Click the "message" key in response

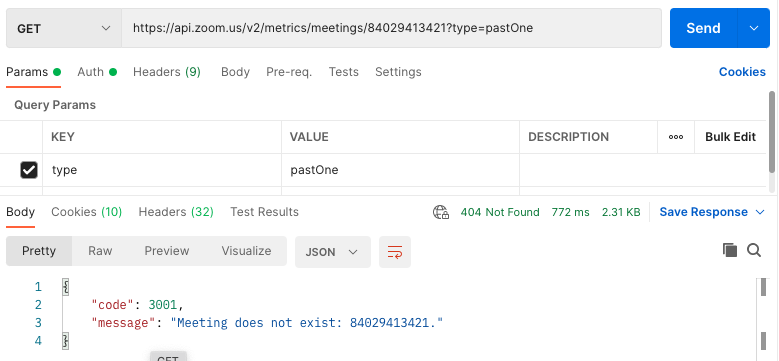pos(124,323)
